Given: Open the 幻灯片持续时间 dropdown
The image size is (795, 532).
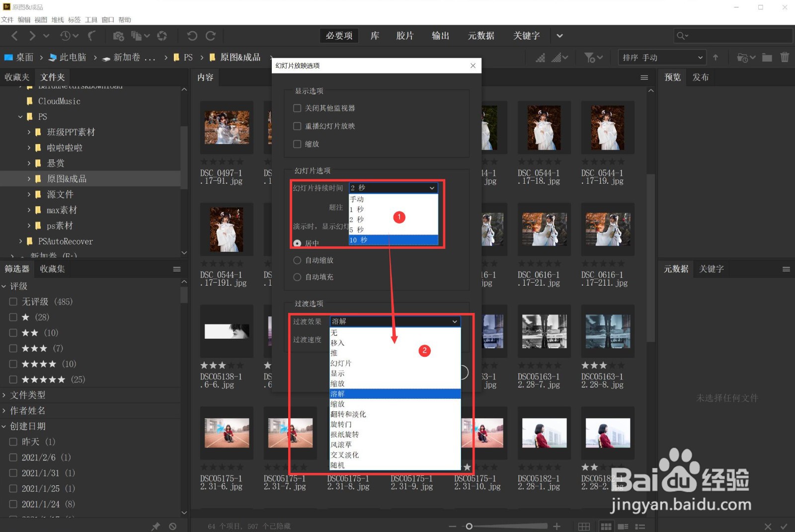Looking at the screenshot, I should click(x=393, y=188).
